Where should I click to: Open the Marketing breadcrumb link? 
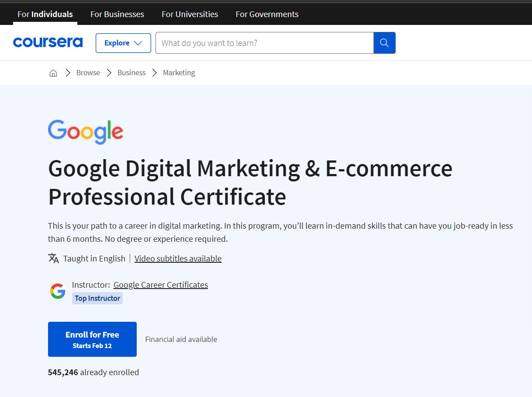[x=179, y=73]
